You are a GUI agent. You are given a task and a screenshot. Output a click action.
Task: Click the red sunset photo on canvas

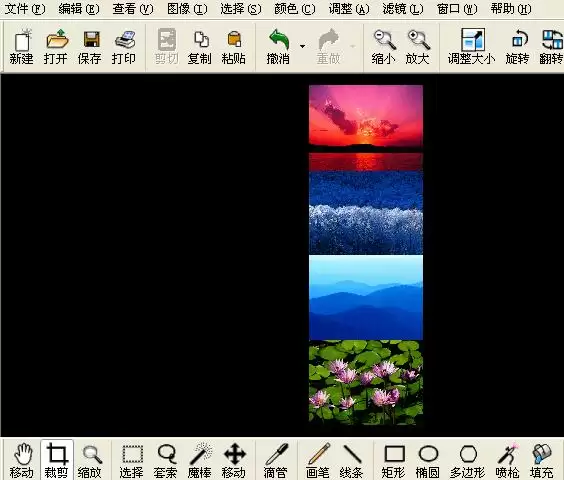pos(366,128)
